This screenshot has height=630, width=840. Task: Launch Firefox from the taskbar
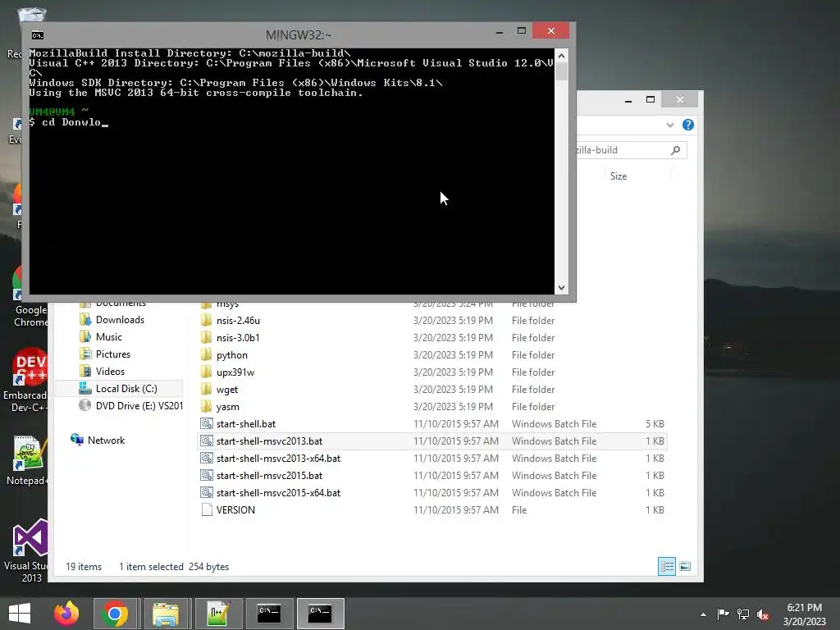pyautogui.click(x=66, y=614)
